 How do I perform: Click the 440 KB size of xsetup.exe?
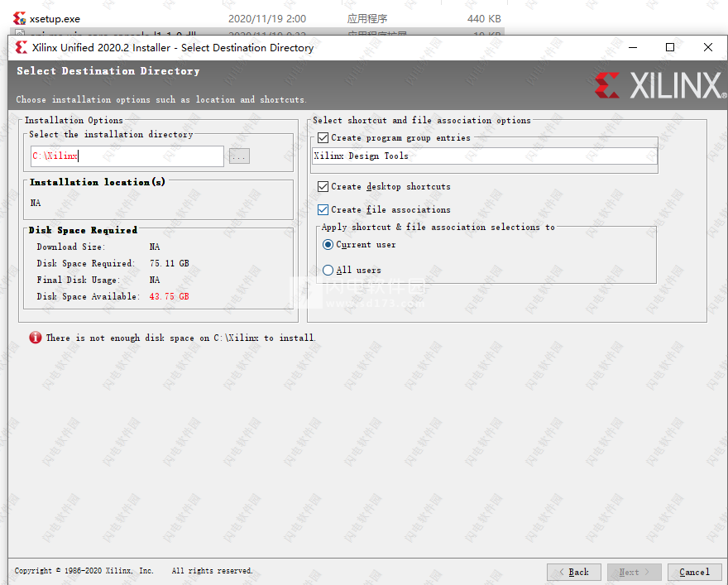484,19
